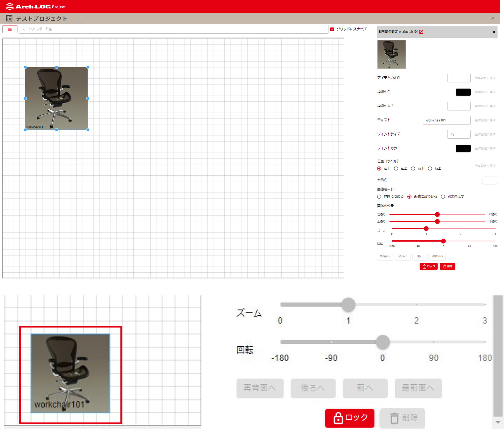Click the small white 後ろへ button under the red sliders

(402, 256)
